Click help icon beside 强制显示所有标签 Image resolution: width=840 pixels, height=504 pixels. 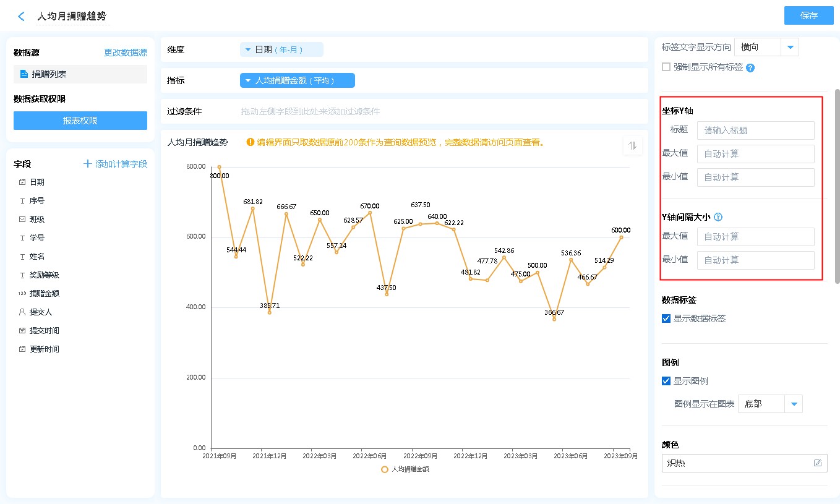click(750, 67)
